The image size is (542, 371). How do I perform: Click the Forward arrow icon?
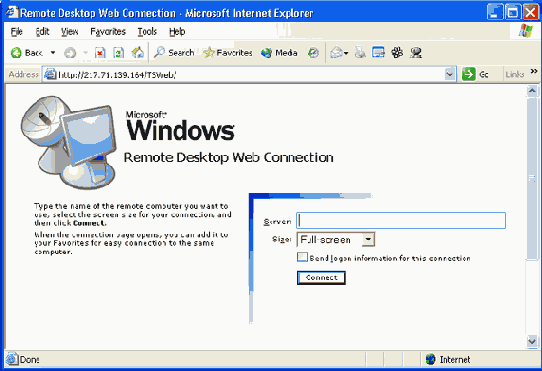(70, 53)
